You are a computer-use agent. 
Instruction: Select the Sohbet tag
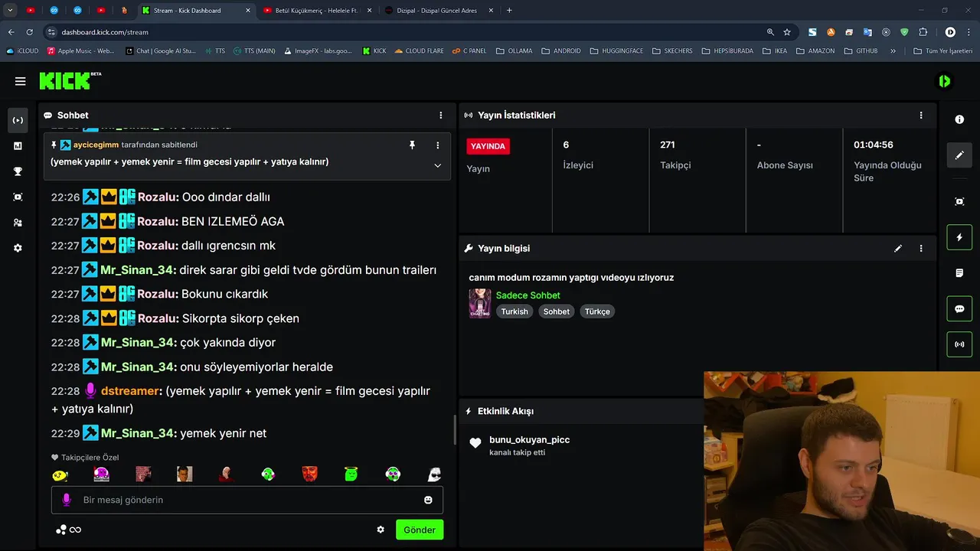coord(557,311)
